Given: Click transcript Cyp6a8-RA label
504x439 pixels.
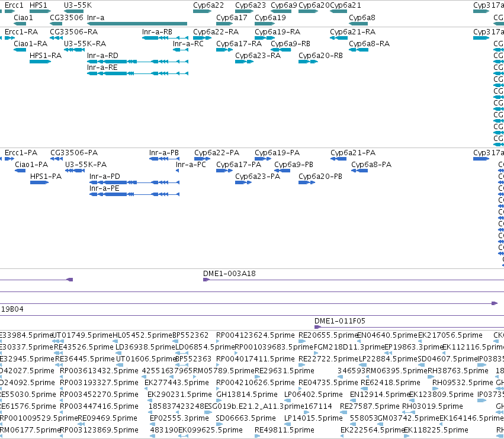Looking at the screenshot, I should 370,43.
